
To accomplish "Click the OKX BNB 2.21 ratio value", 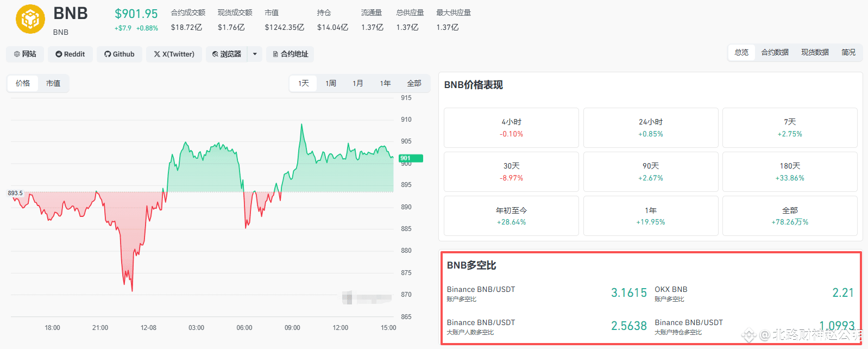I will [843, 293].
